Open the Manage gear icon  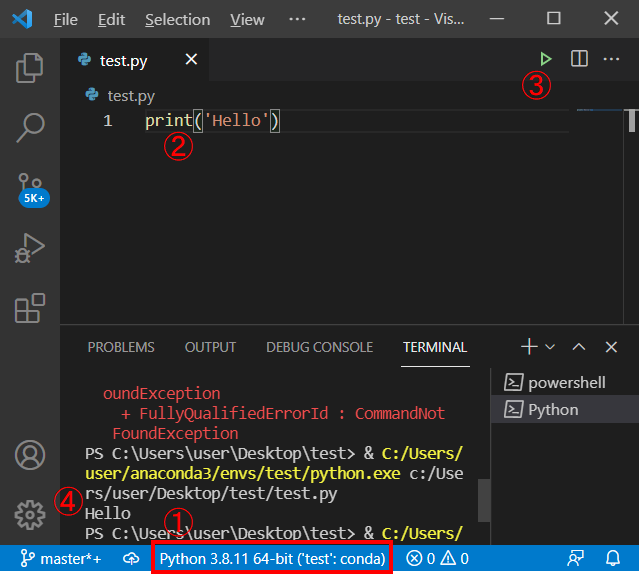[x=30, y=515]
